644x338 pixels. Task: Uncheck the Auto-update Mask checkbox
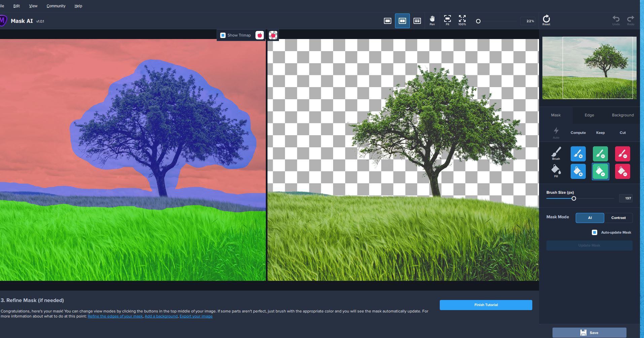coord(595,232)
